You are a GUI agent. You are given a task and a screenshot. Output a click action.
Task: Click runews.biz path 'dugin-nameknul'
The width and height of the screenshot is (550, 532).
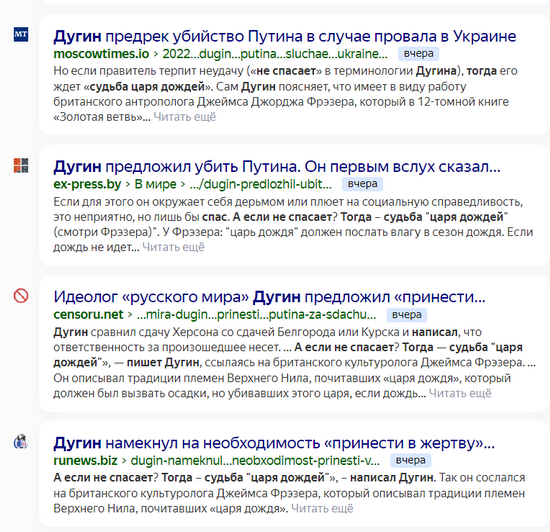click(255, 460)
